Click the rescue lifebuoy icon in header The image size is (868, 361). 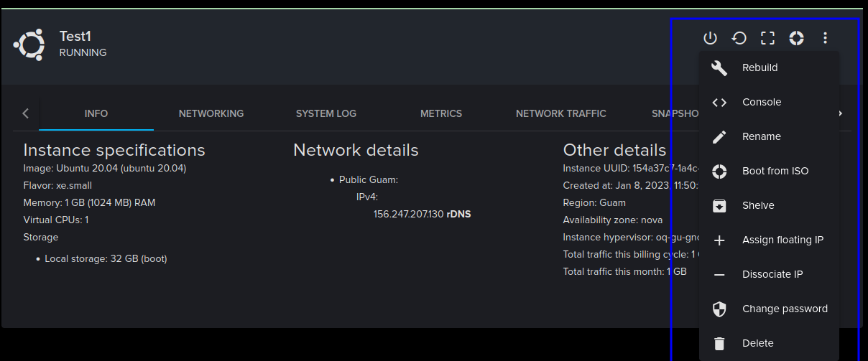pos(796,38)
